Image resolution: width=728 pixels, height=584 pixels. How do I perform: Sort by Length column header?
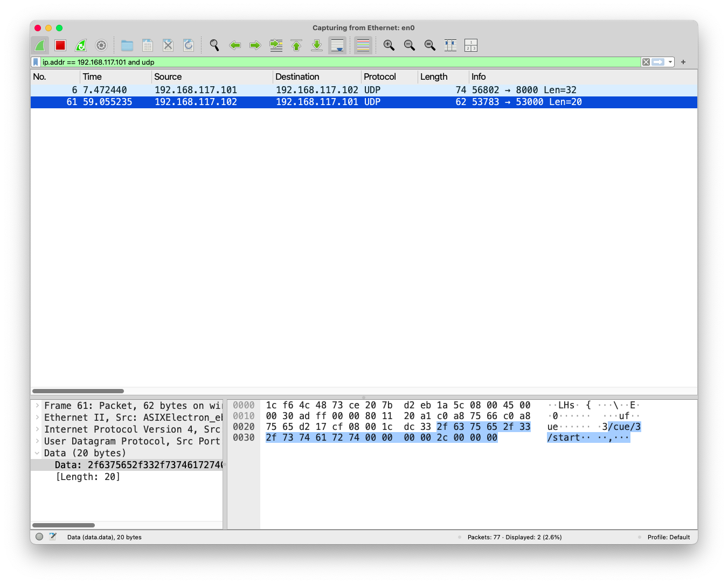[x=443, y=77]
